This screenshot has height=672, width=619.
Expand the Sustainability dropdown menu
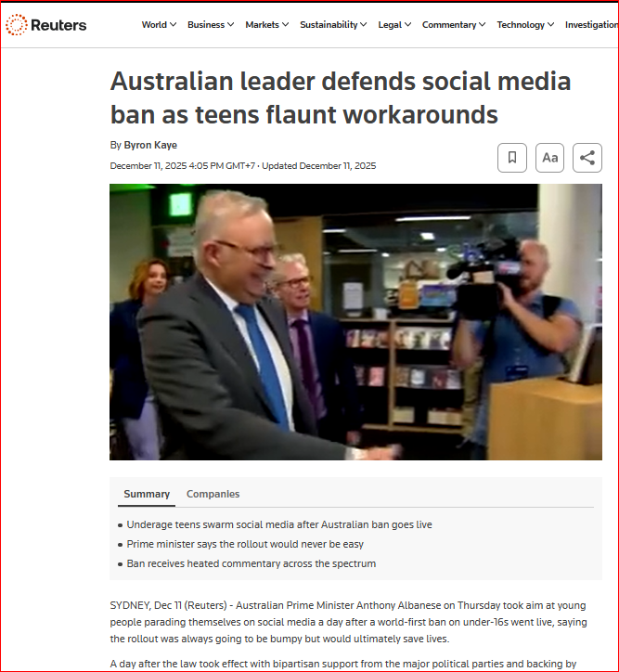(x=333, y=25)
